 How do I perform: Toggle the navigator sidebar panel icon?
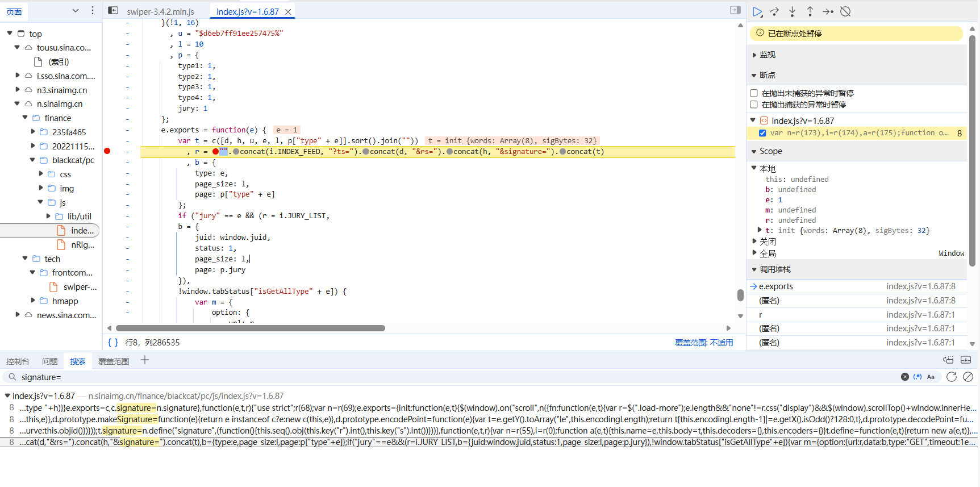point(113,10)
